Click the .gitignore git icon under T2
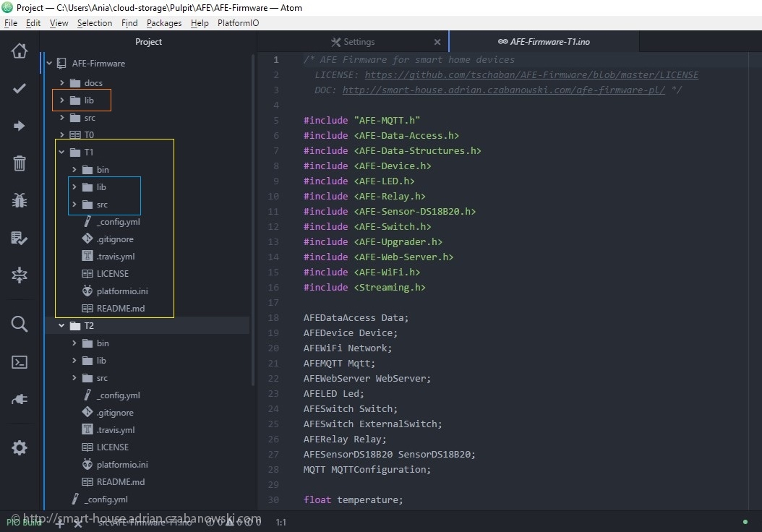Viewport: 762px width, 532px height. click(87, 412)
